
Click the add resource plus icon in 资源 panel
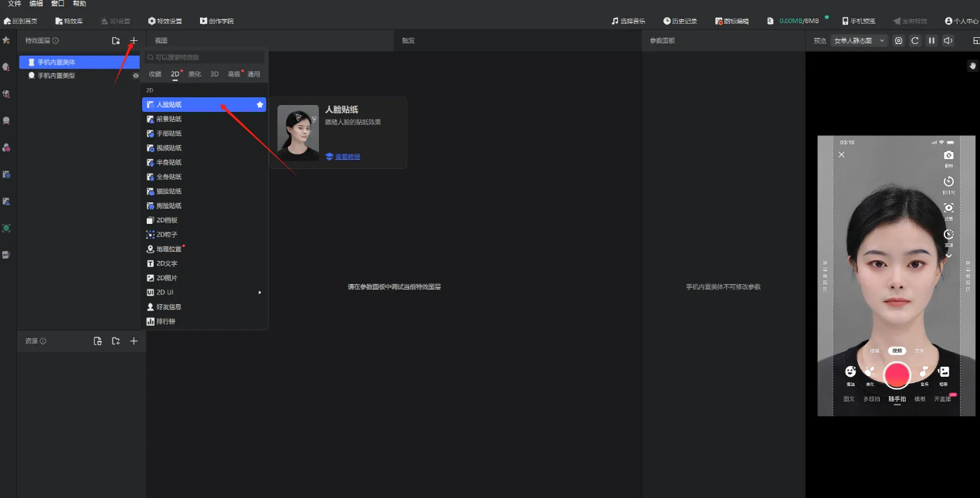(x=134, y=341)
